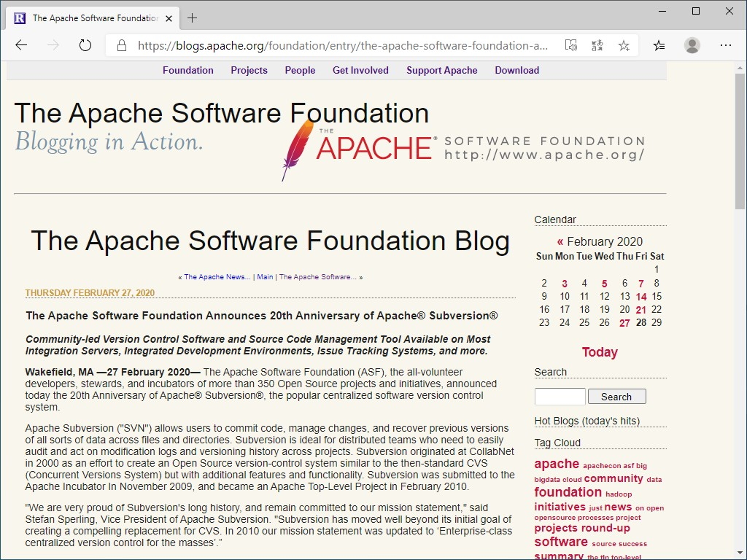Open the Projects navigation menu

click(249, 70)
